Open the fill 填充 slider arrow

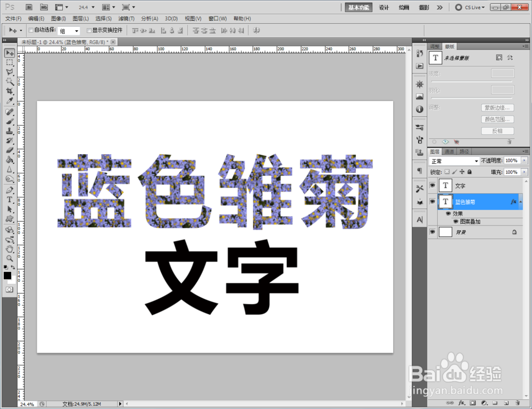pyautogui.click(x=525, y=172)
